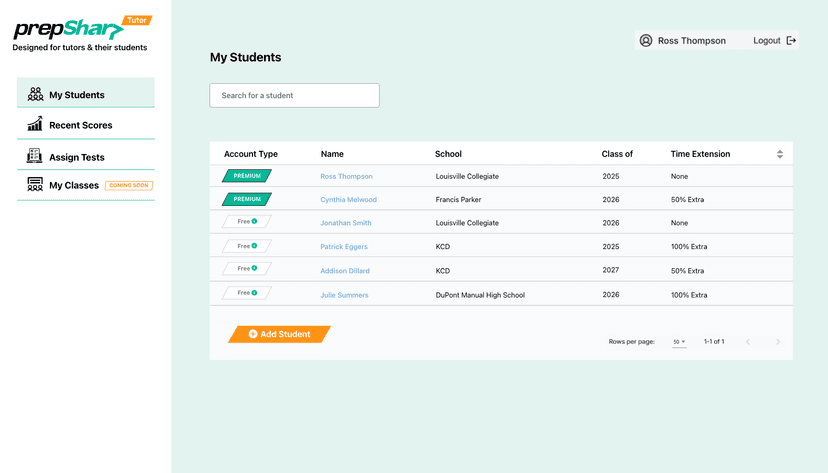Open the rows per page dropdown
This screenshot has height=473, width=828.
coord(679,342)
